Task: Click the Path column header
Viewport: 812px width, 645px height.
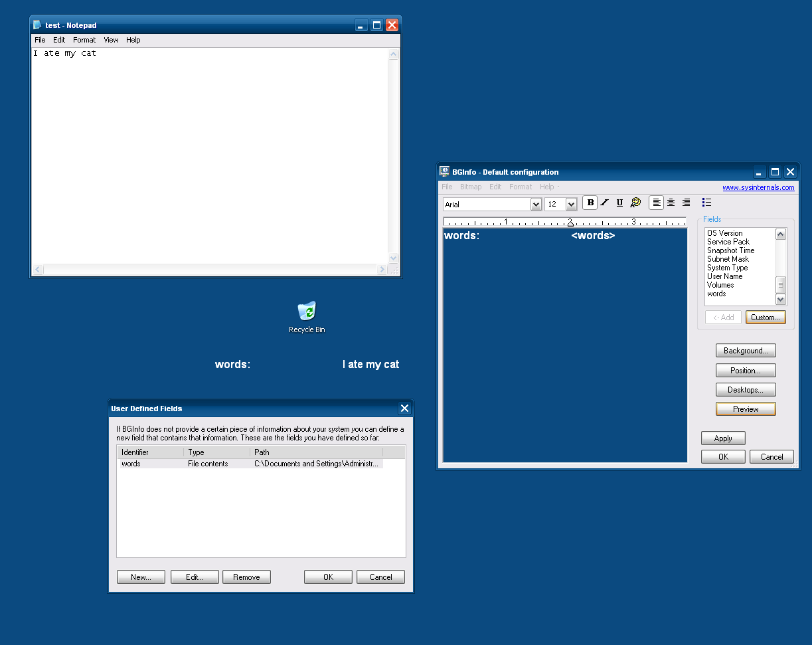Action: tap(317, 452)
